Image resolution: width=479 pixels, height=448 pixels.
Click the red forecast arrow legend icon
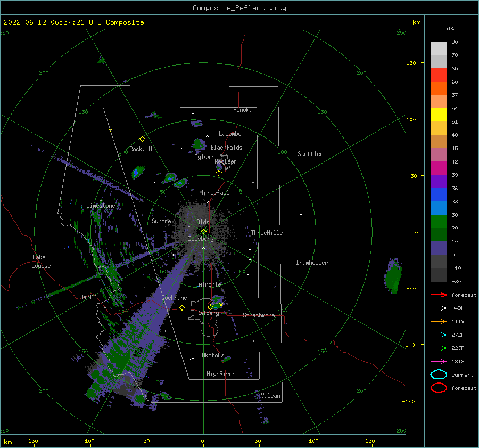coord(439,295)
